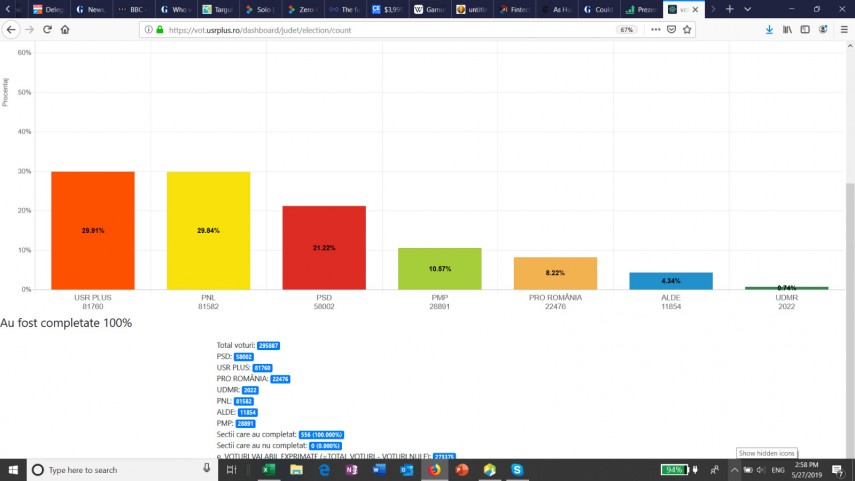The width and height of the screenshot is (855, 481).
Task: Open a new tab with plus button
Action: pos(729,9)
